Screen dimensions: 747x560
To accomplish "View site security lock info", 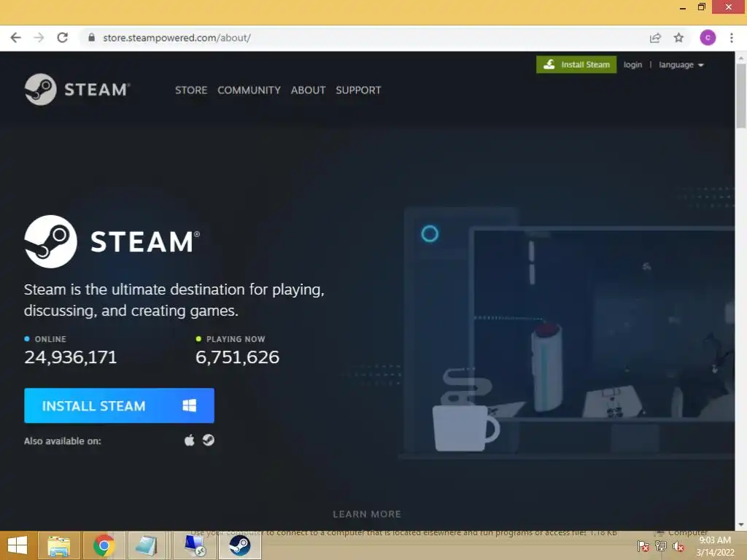I will (91, 38).
